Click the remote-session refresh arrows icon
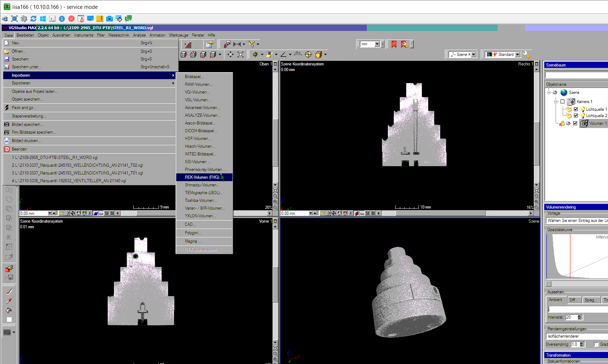This screenshot has height=364, width=608. 33,19
